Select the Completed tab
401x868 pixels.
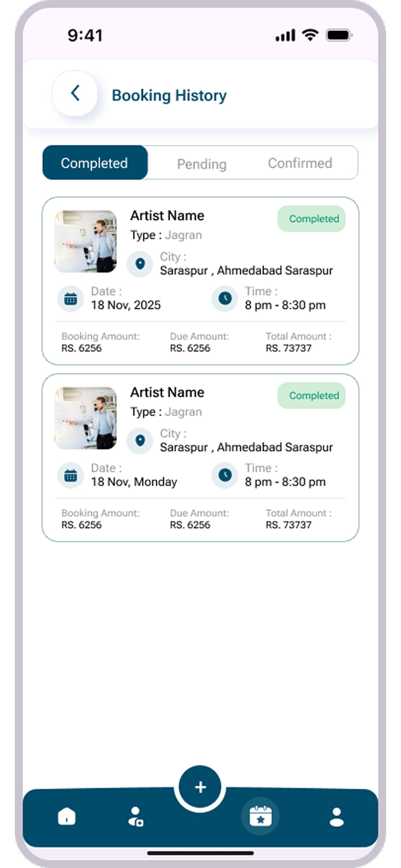pyautogui.click(x=95, y=163)
